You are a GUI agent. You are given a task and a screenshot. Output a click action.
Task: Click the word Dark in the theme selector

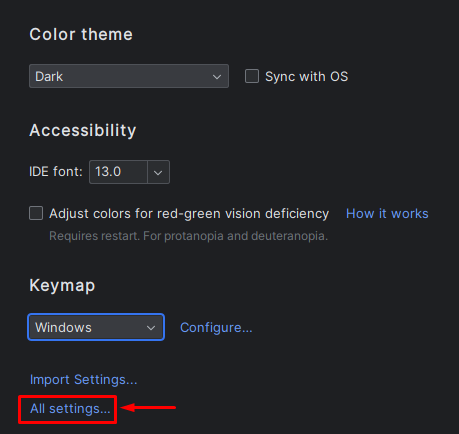pyautogui.click(x=49, y=77)
